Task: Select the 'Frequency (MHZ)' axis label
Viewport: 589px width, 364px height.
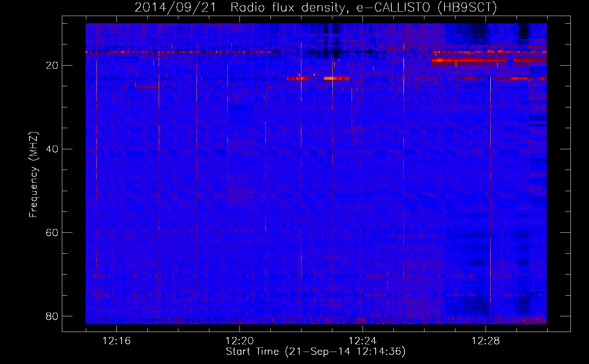Action: (x=33, y=175)
